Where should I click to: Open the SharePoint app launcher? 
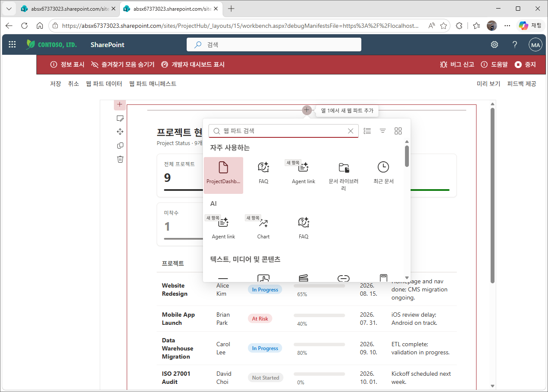(12, 45)
